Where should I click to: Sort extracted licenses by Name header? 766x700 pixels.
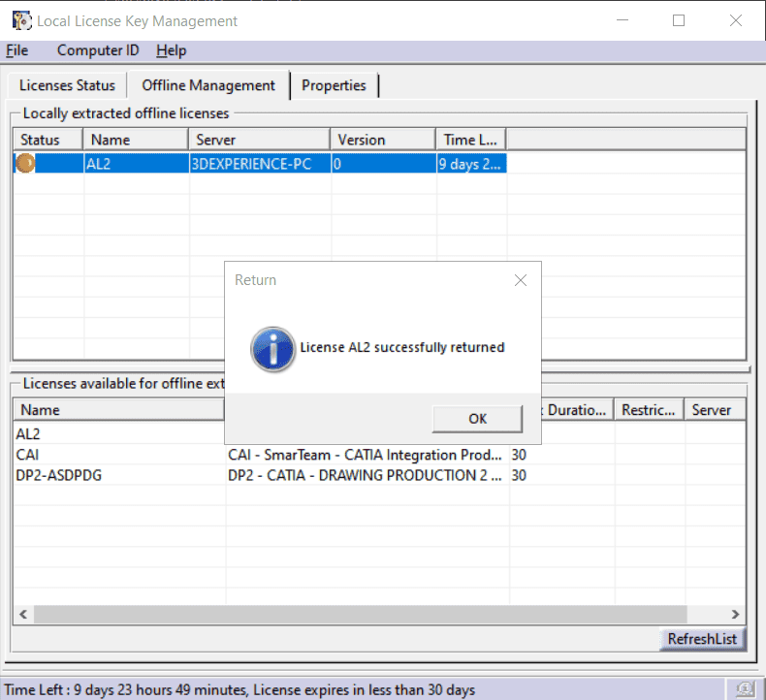[136, 140]
